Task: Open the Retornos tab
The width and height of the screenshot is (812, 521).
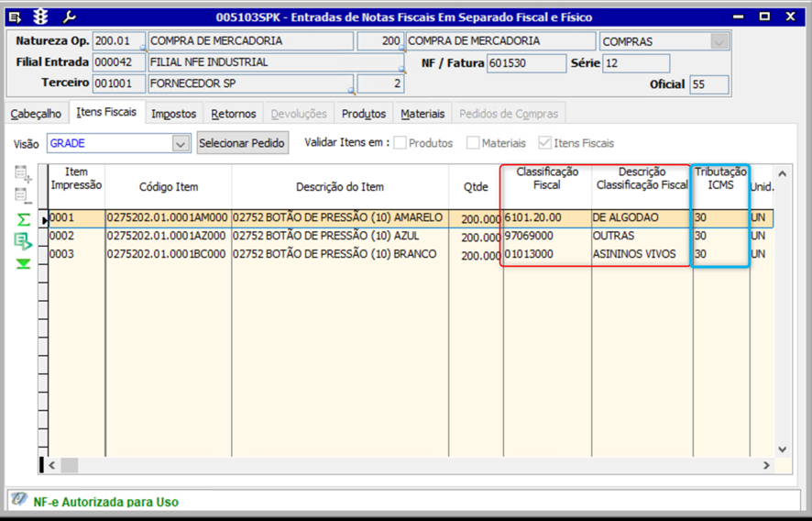Action: pos(234,114)
